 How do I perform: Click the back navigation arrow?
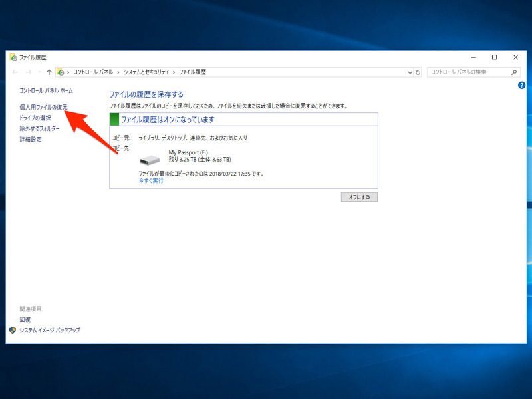15,72
